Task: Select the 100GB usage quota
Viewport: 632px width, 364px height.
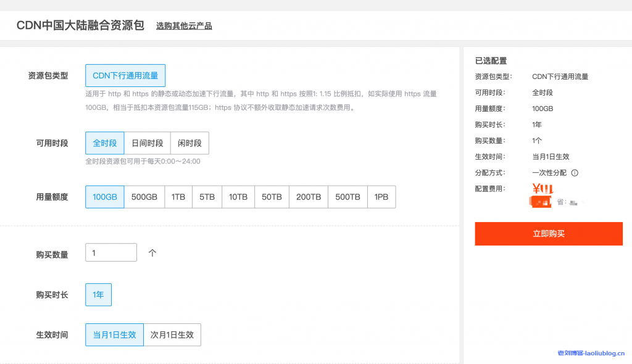Action: tap(104, 197)
